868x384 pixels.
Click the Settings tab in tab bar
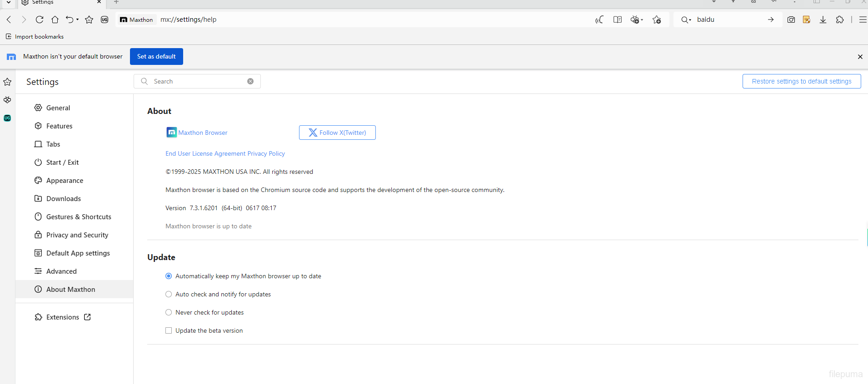[61, 3]
